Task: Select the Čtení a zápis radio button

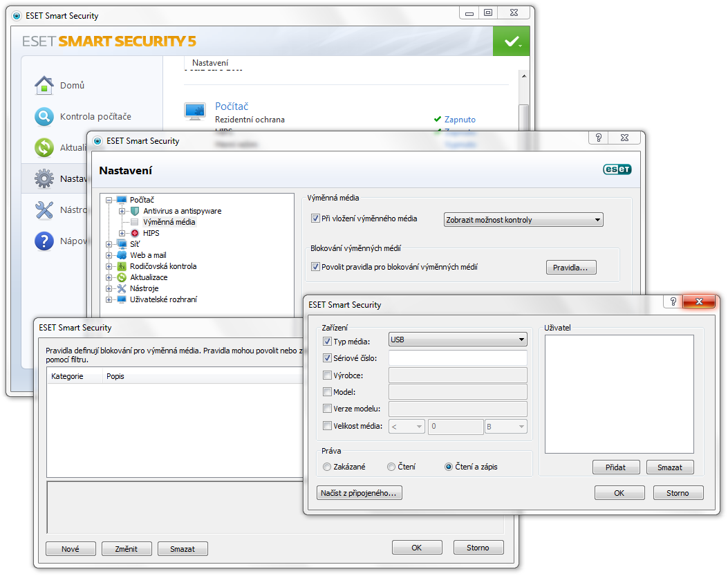Action: coord(449,467)
